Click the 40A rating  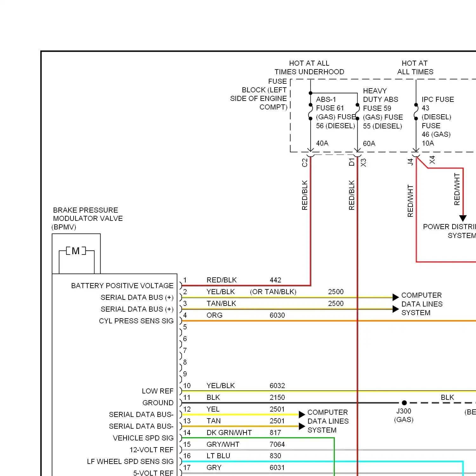[322, 143]
